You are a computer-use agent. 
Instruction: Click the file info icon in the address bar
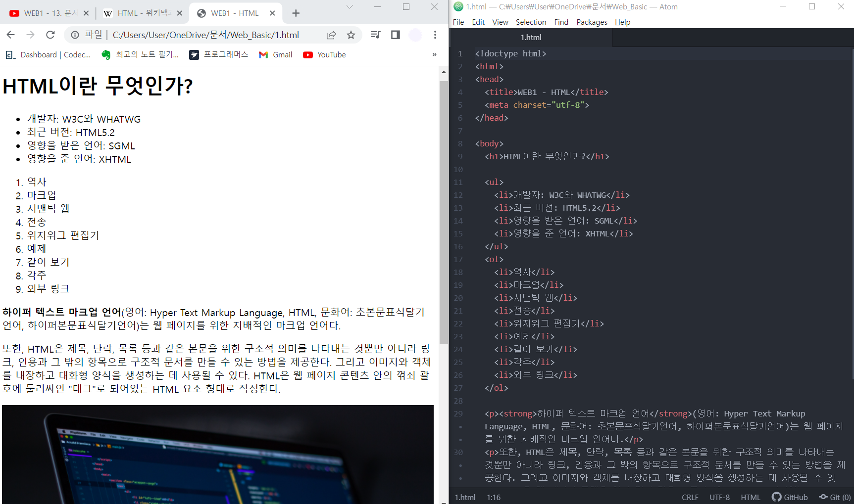(75, 35)
